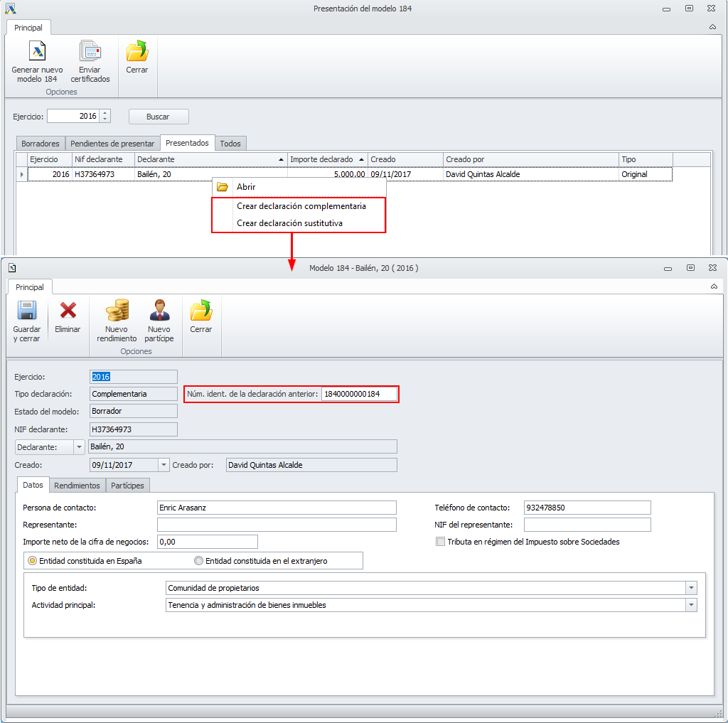The width and height of the screenshot is (728, 723).
Task: Click Tipo column header
Action: pyautogui.click(x=646, y=159)
